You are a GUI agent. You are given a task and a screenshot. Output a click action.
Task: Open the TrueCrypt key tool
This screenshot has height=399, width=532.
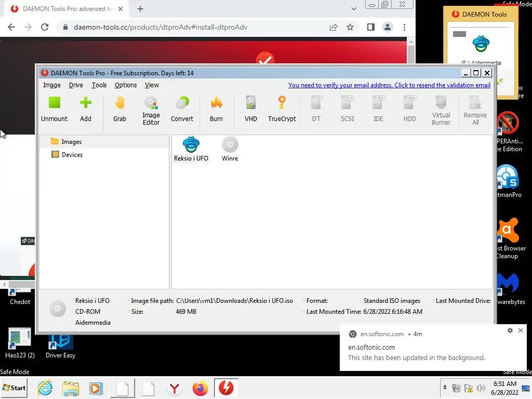(x=282, y=110)
